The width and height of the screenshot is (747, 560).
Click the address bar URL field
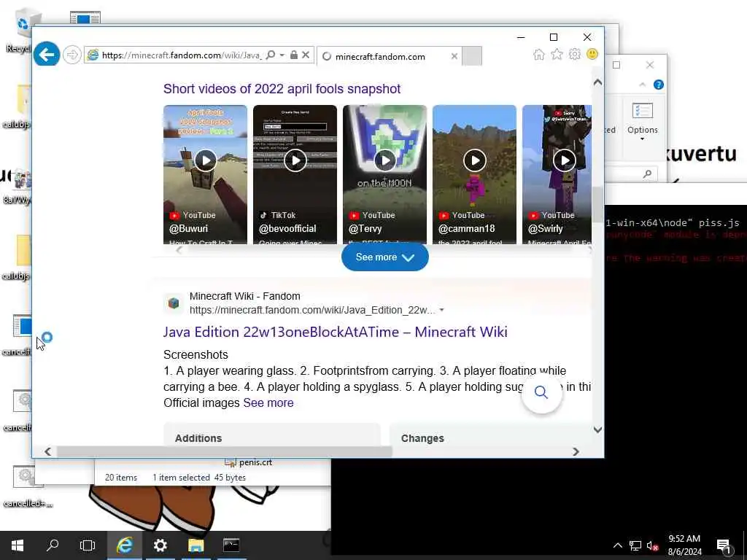pos(181,55)
